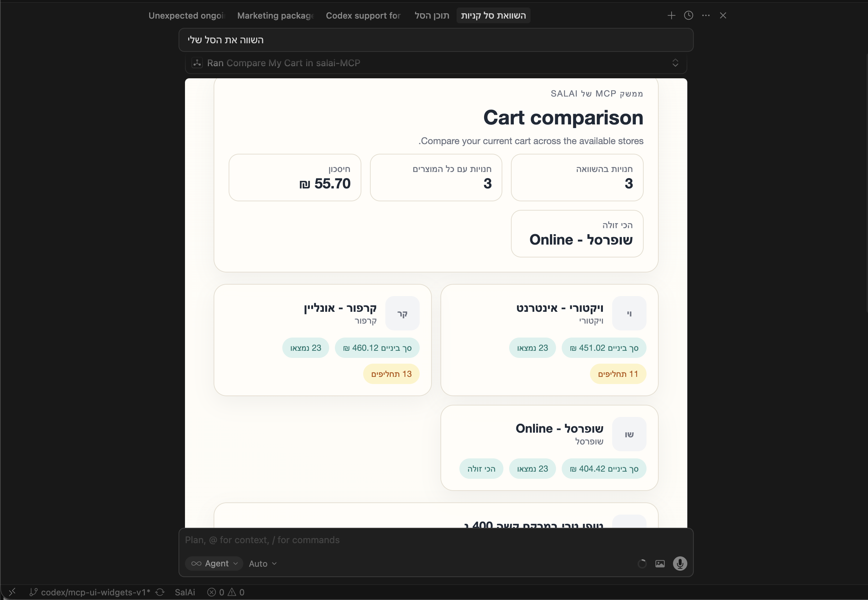Click the errors and warnings indicator

click(226, 592)
